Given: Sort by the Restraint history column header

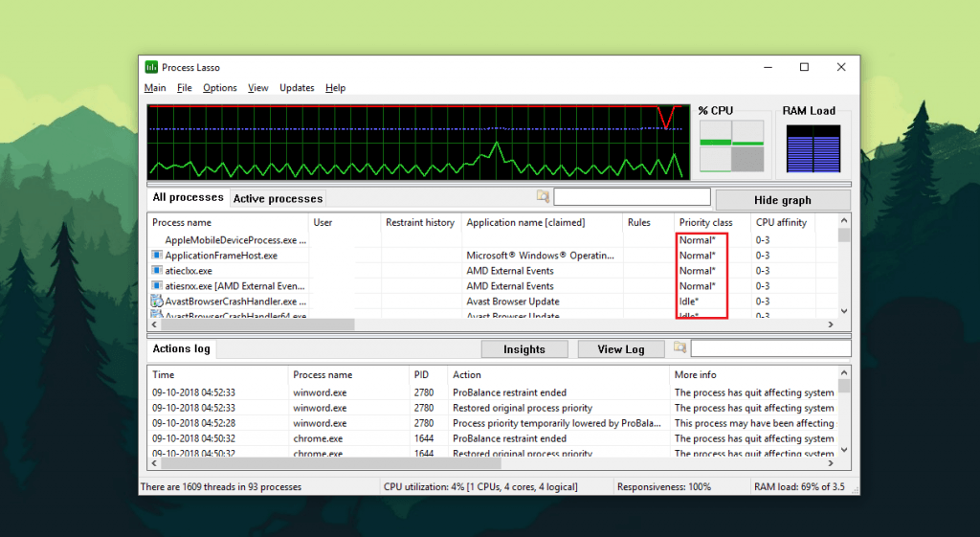Looking at the screenshot, I should pos(421,222).
